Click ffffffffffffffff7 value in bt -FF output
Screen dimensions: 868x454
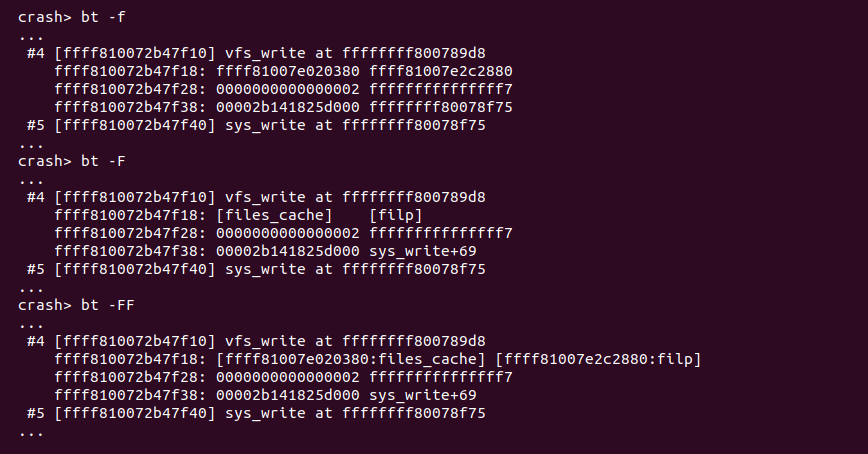coord(441,376)
